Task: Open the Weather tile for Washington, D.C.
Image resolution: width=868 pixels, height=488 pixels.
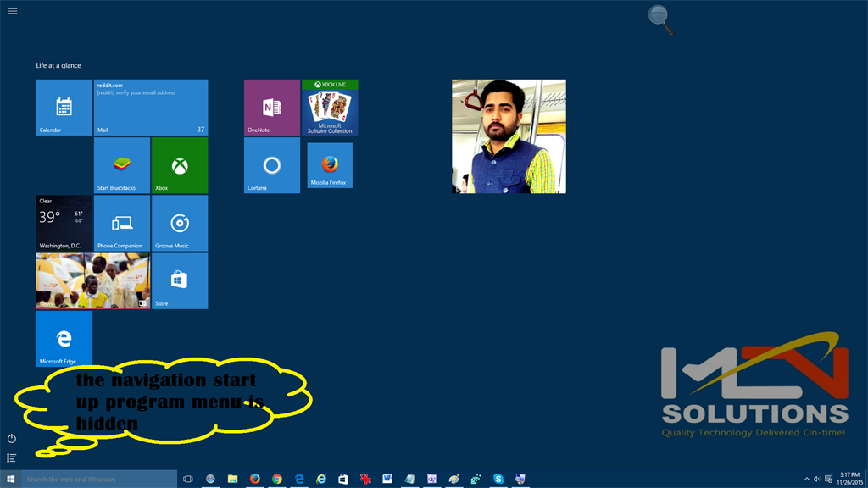Action: point(64,223)
